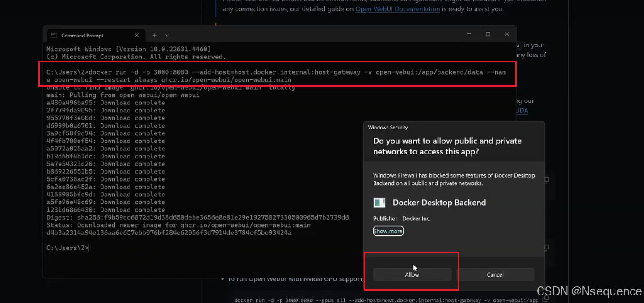Click layer 6a2ae86e452a Download complete line
The image size is (644, 303).
point(106,187)
